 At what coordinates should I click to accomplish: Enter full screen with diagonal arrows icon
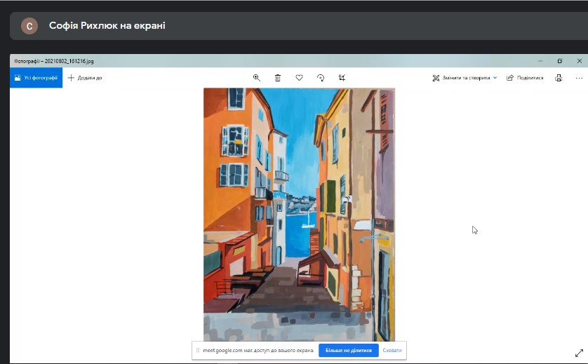[x=579, y=354]
